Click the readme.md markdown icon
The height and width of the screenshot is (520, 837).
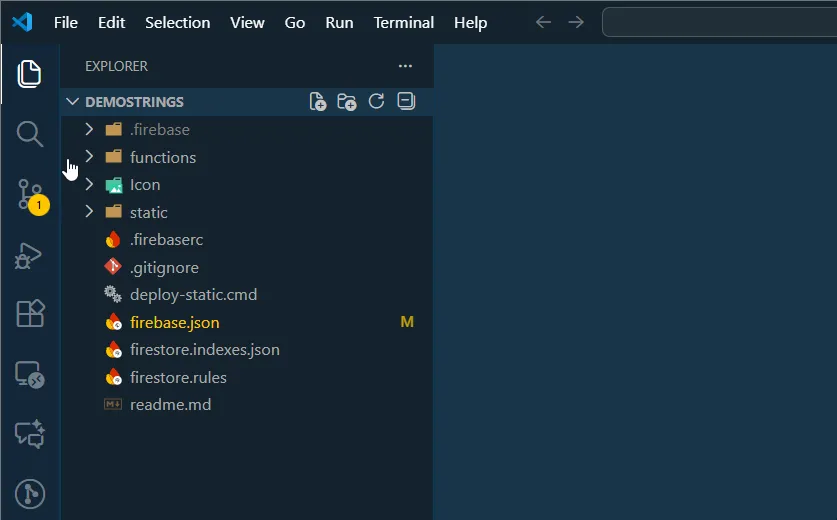(113, 404)
